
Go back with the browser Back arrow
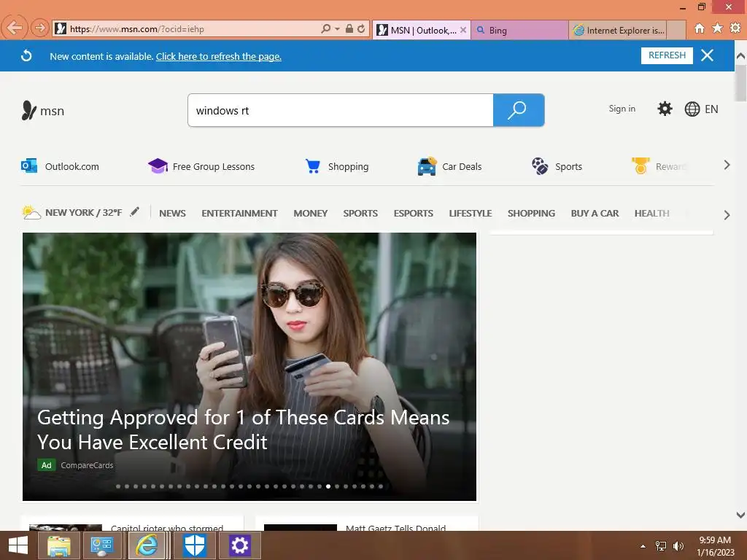click(15, 28)
